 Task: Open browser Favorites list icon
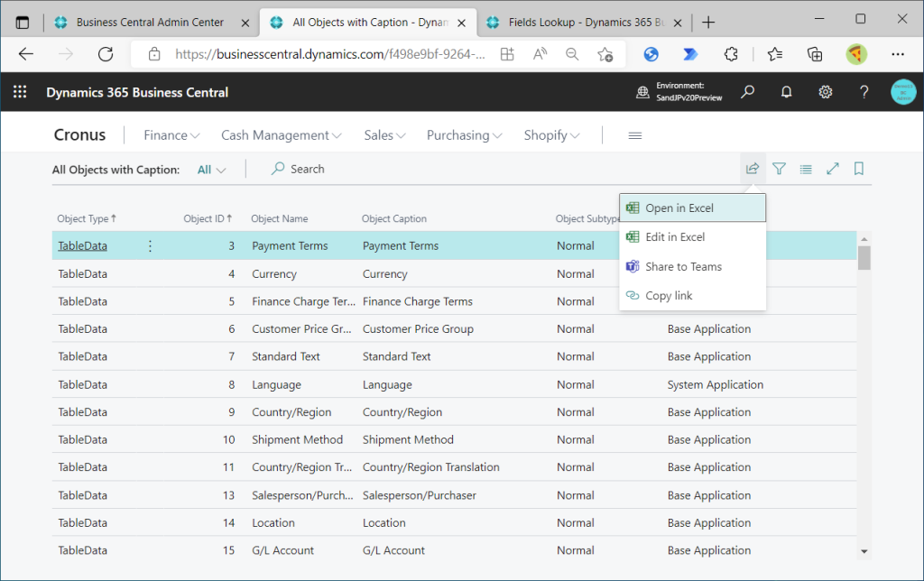click(775, 54)
